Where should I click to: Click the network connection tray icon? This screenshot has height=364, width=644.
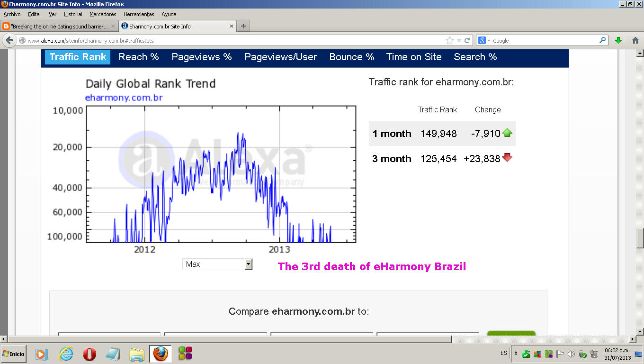point(594,354)
